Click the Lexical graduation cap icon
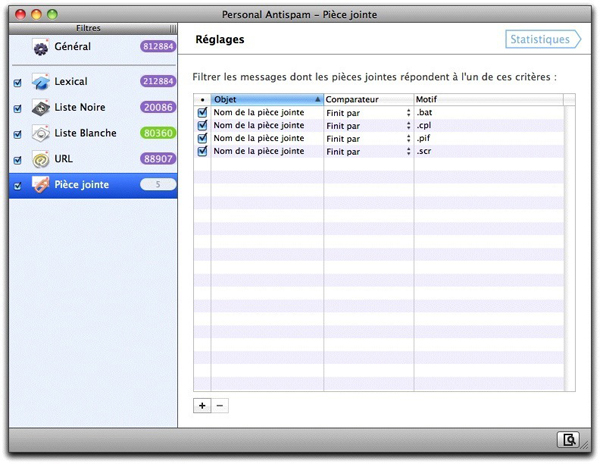 (x=41, y=81)
